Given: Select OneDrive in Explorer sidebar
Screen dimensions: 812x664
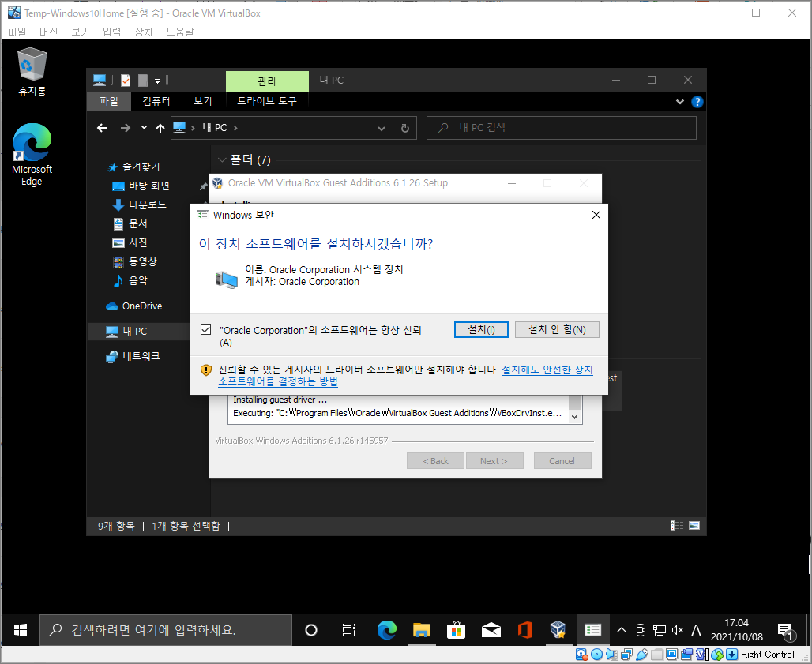Looking at the screenshot, I should 134,306.
